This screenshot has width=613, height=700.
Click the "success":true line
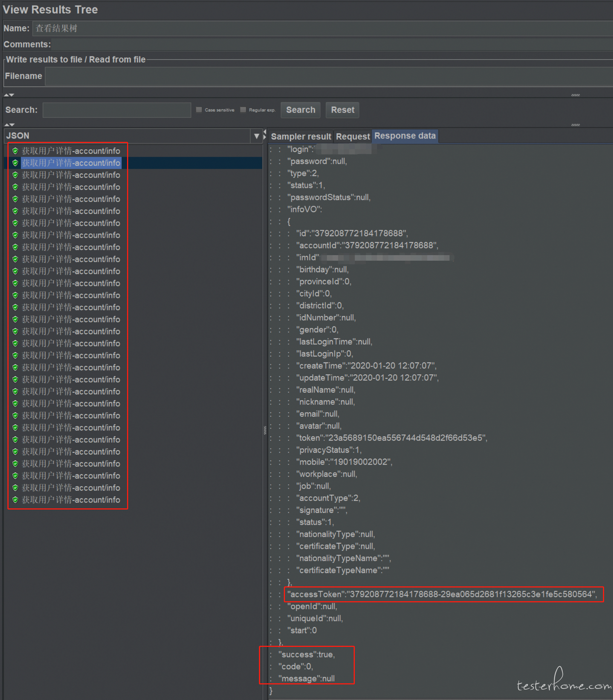306,654
